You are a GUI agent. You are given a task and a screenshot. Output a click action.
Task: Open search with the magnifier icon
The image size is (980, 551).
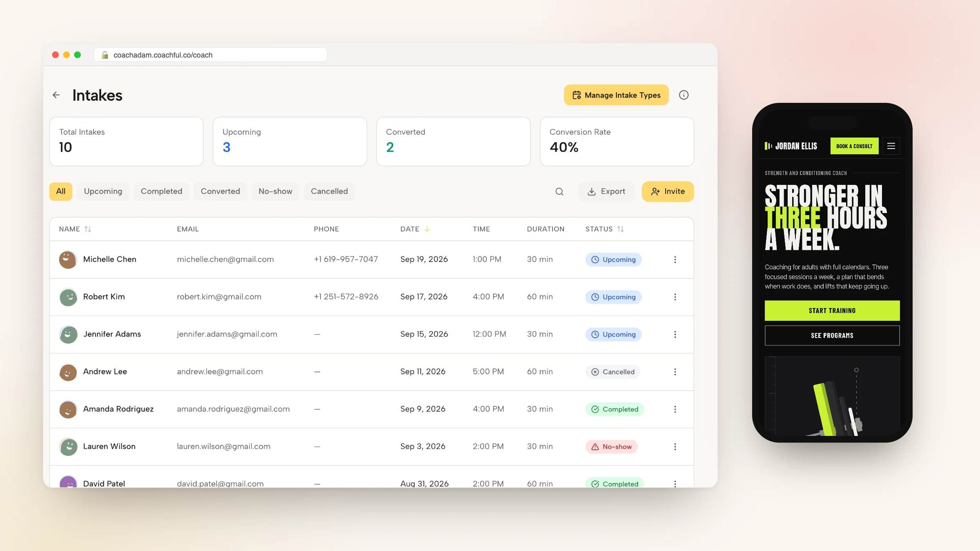pos(559,191)
